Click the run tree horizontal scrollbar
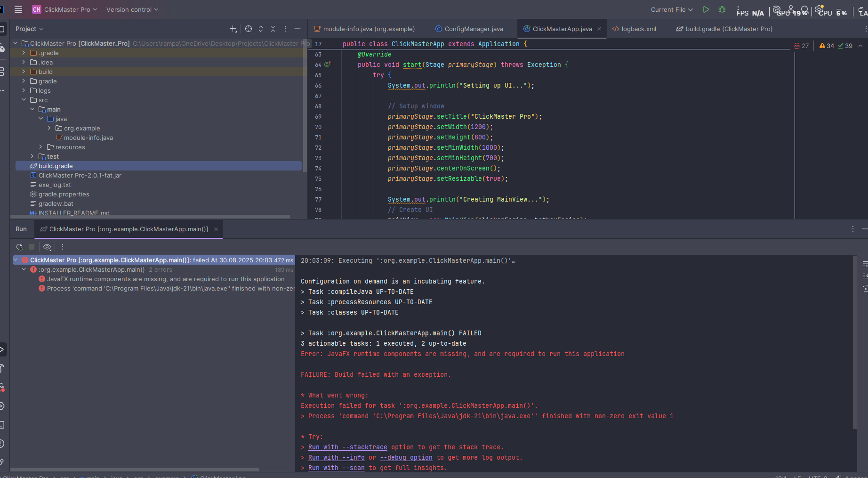The width and height of the screenshot is (868, 478). click(x=134, y=470)
